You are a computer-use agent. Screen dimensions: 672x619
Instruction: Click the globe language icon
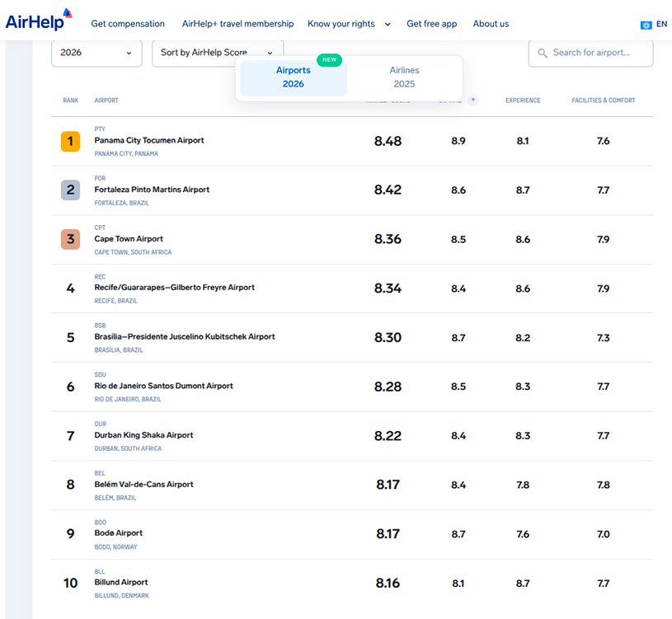pos(646,25)
